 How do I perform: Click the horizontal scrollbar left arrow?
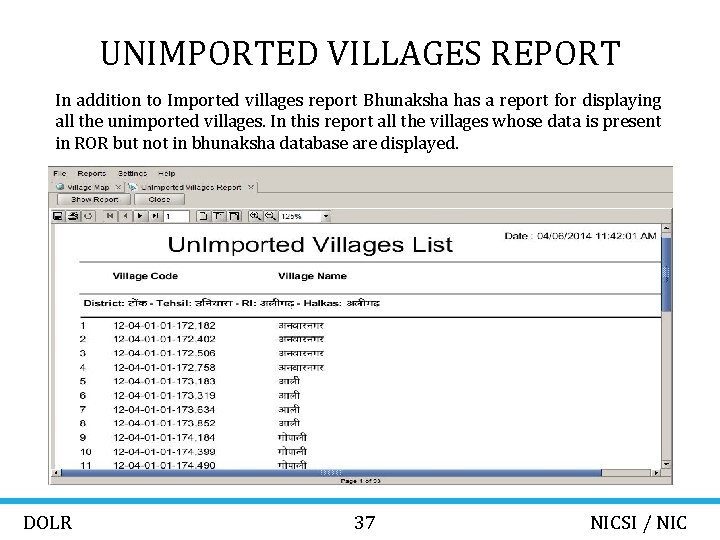click(x=56, y=472)
